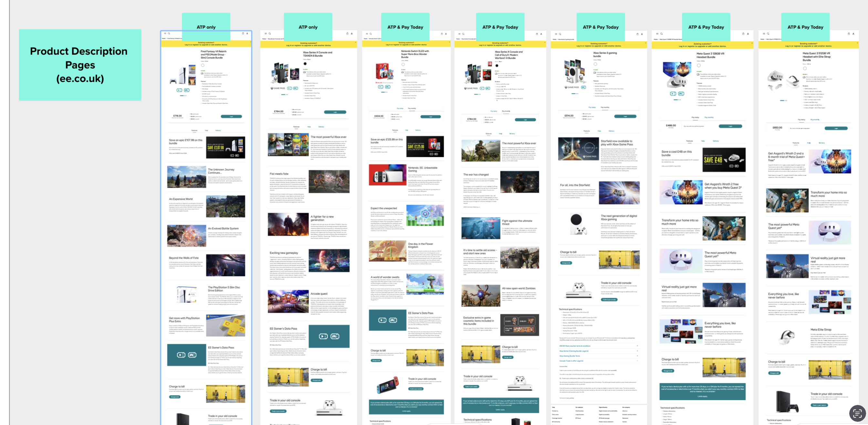Open hamburger menu on Final Fantasy VII page

point(165,33)
